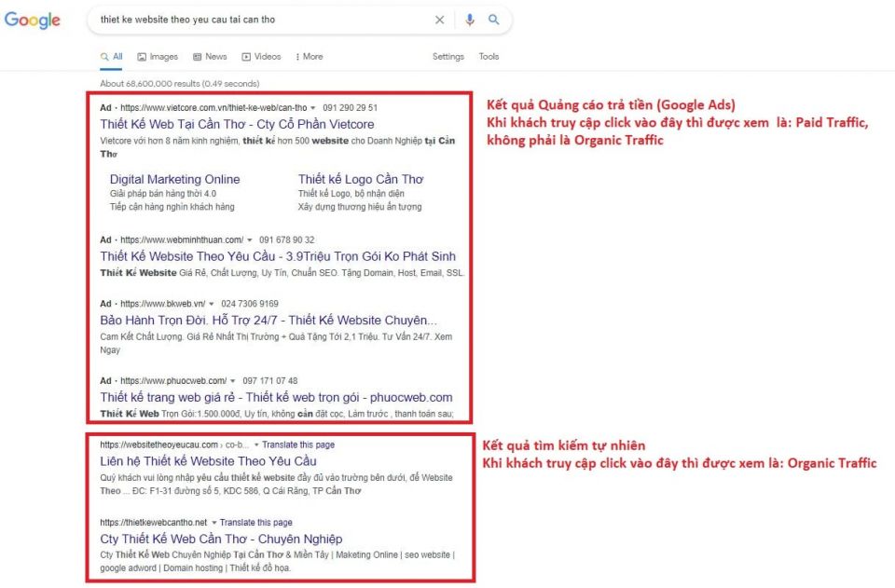Start voice search with the microphone icon
Screen dimensions: 895x588
[470, 20]
